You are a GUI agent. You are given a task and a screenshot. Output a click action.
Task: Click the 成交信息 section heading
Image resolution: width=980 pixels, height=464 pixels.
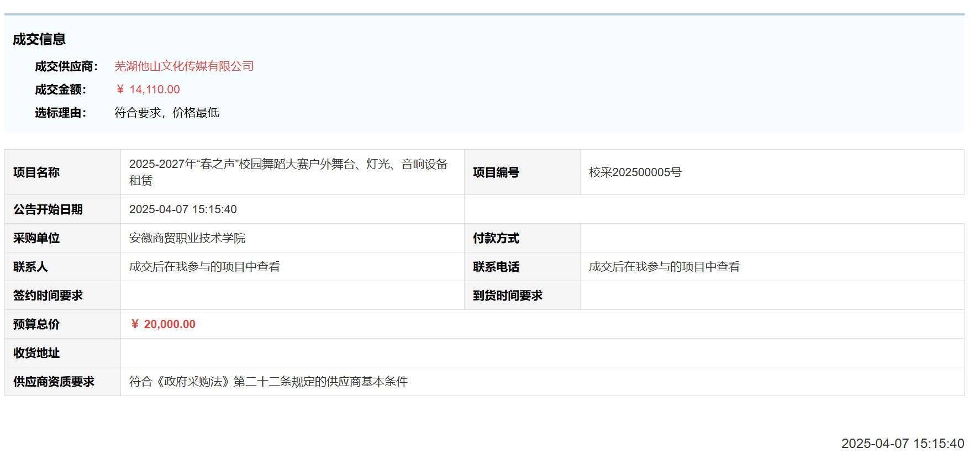click(39, 39)
